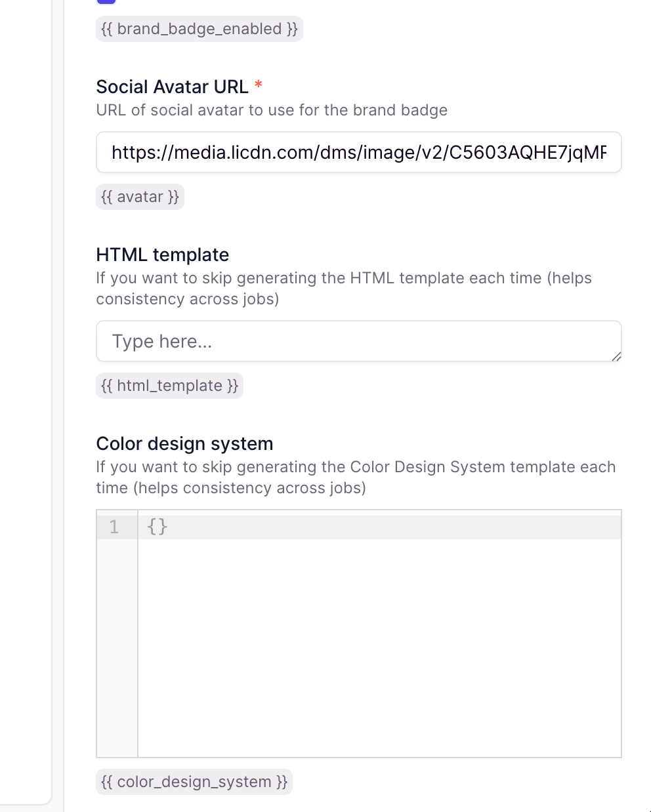Click the Color design system heading

184,443
